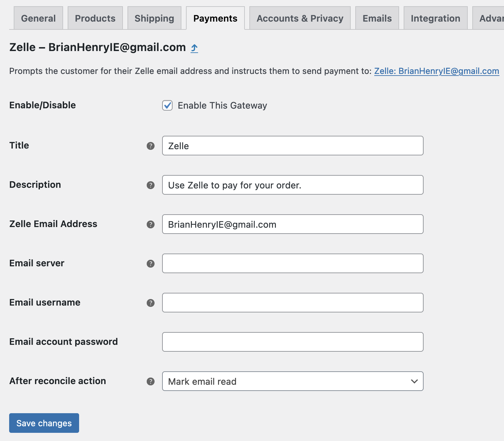
Task: Click the empty Email username field
Action: click(x=293, y=303)
